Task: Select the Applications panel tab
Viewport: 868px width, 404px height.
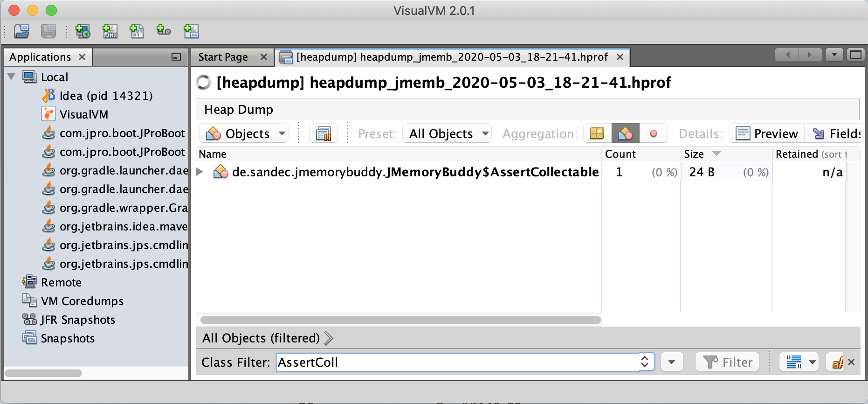Action: (41, 57)
